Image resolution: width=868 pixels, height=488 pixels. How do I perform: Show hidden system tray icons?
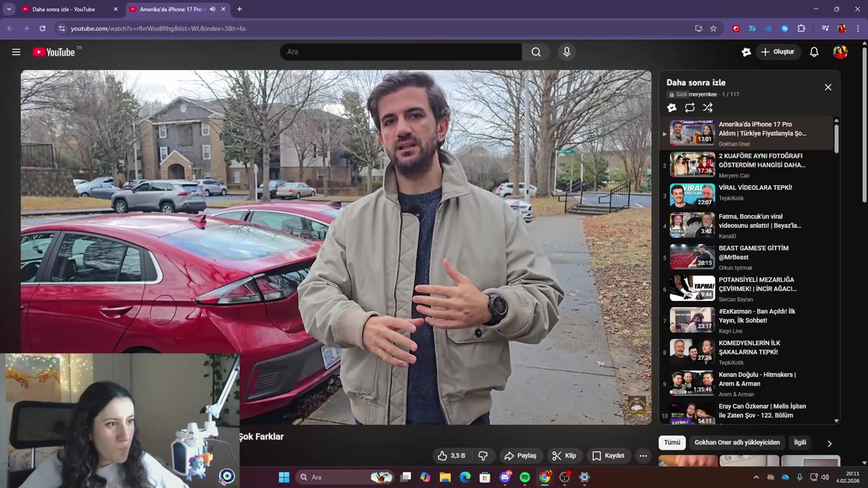pyautogui.click(x=756, y=477)
